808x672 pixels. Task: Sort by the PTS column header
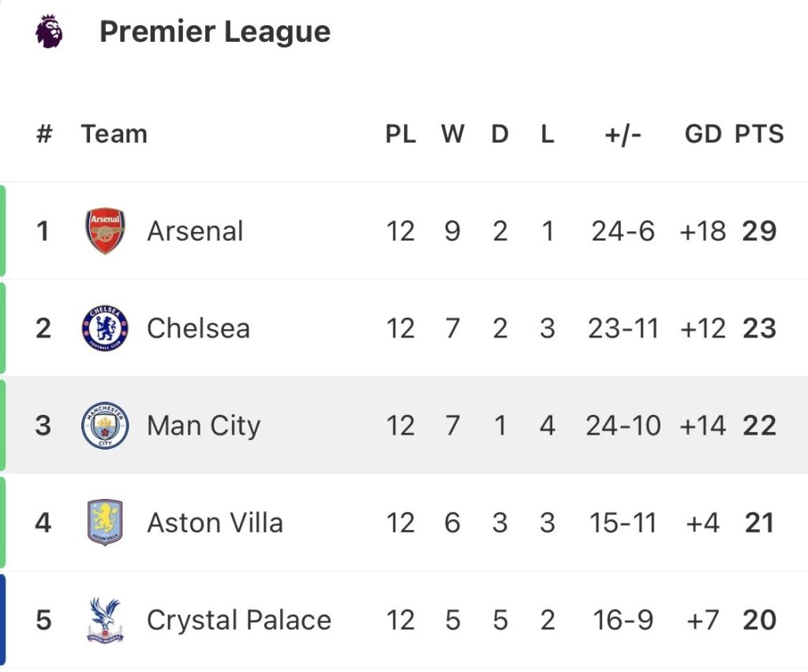(x=759, y=134)
